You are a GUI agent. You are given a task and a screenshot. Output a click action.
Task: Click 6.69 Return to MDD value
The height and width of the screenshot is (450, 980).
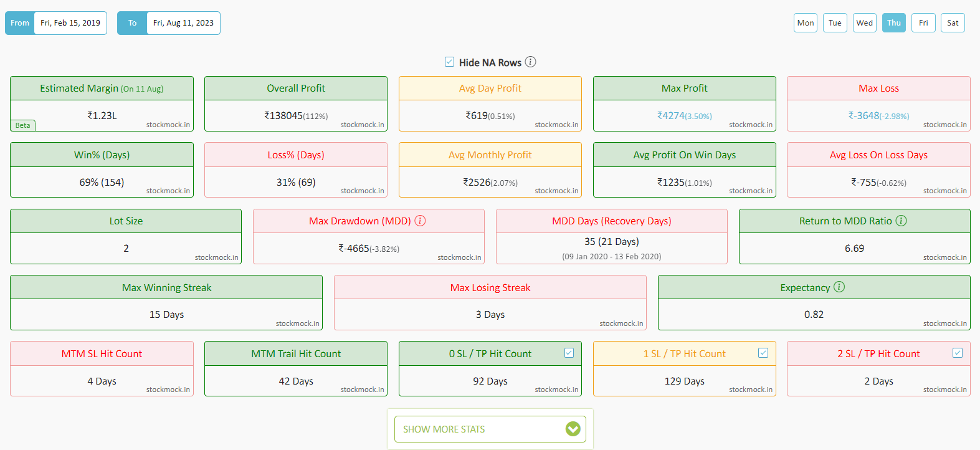(x=854, y=248)
